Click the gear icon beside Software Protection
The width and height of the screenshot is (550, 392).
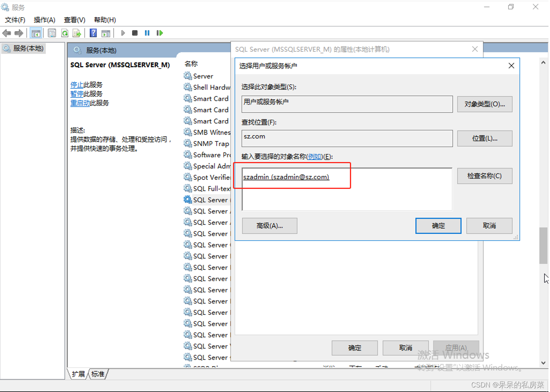coord(188,154)
